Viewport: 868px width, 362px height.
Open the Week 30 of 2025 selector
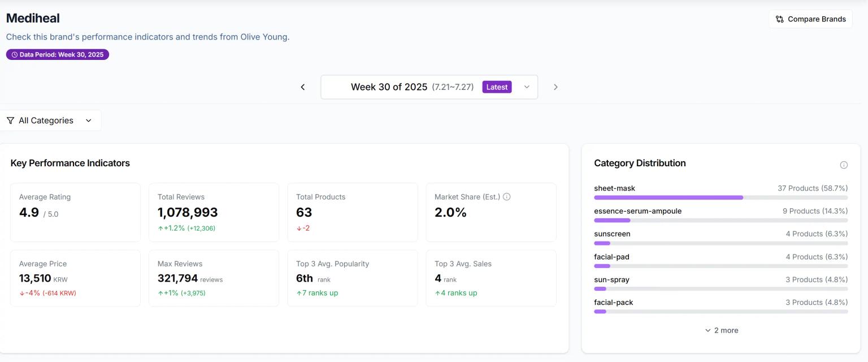[429, 87]
